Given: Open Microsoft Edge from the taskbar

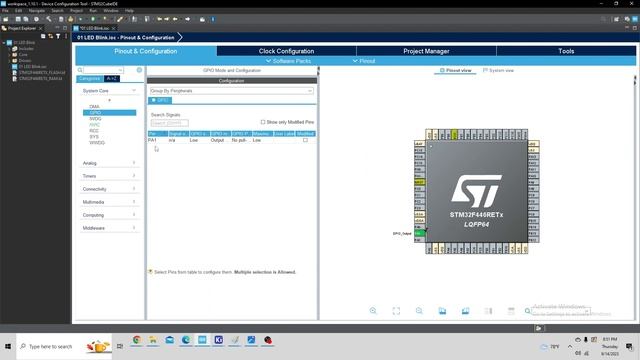Looking at the screenshot, I should tap(186, 340).
